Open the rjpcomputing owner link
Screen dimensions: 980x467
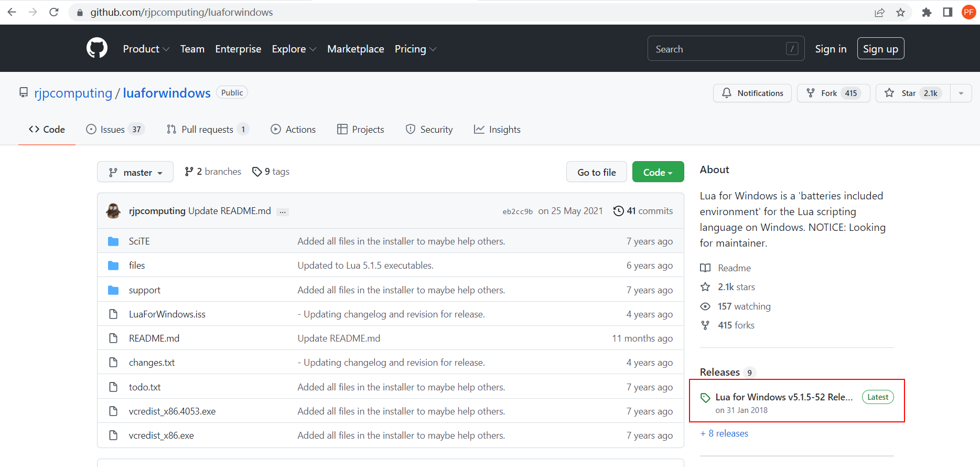pyautogui.click(x=73, y=93)
